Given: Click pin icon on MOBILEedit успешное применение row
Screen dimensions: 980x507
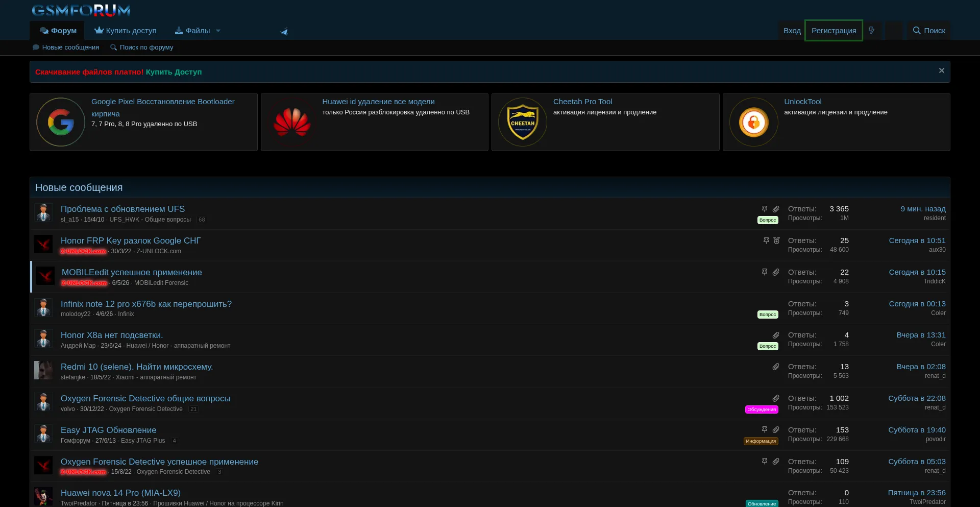Looking at the screenshot, I should (765, 272).
